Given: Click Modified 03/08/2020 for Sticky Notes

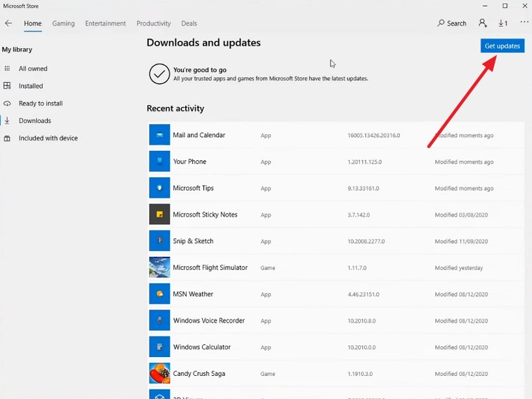Looking at the screenshot, I should (461, 215).
